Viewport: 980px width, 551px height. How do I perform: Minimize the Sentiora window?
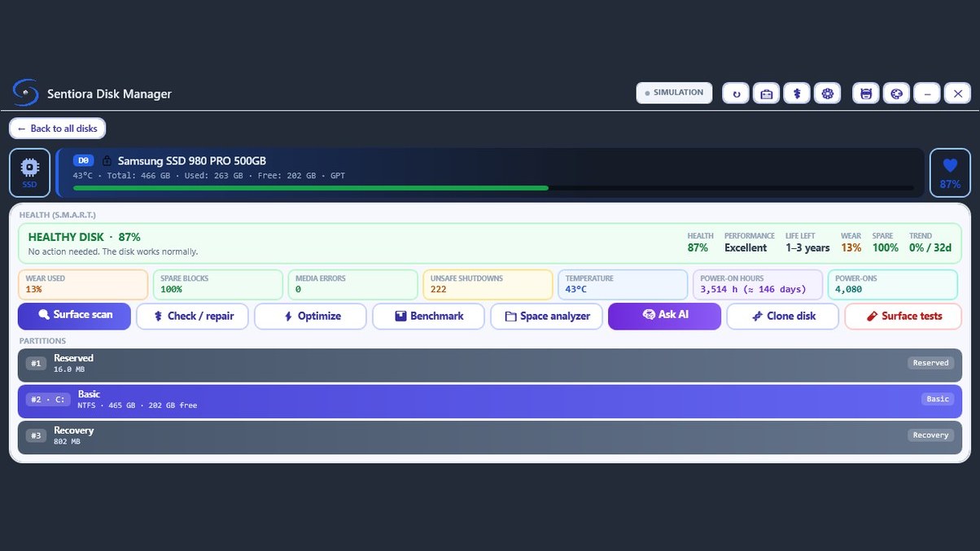927,94
